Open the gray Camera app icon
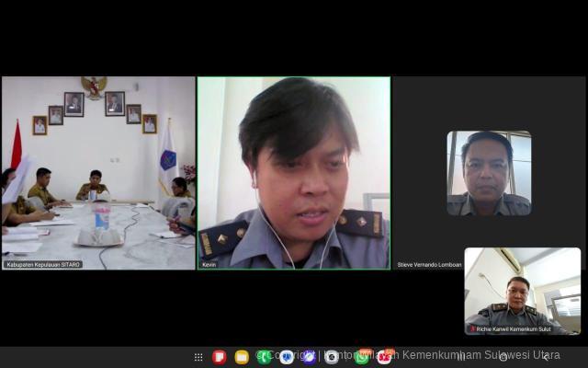 (332, 357)
